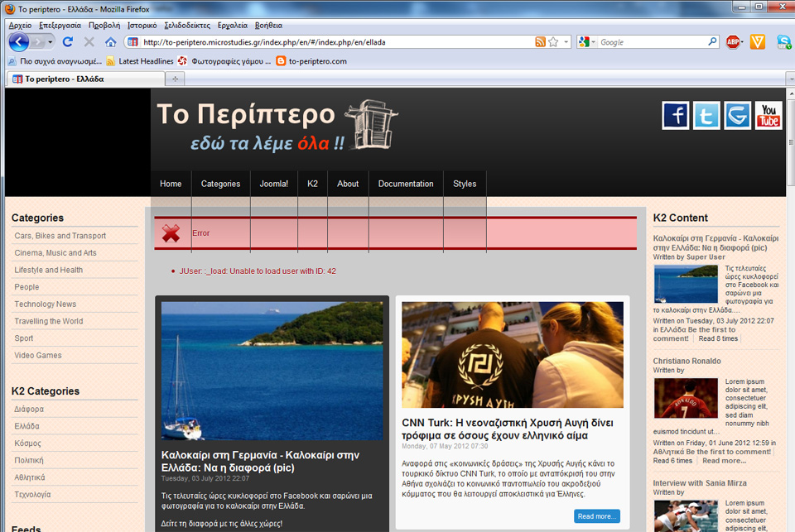Go back with the Firefox back arrow
This screenshot has height=532, width=795.
pyautogui.click(x=19, y=42)
